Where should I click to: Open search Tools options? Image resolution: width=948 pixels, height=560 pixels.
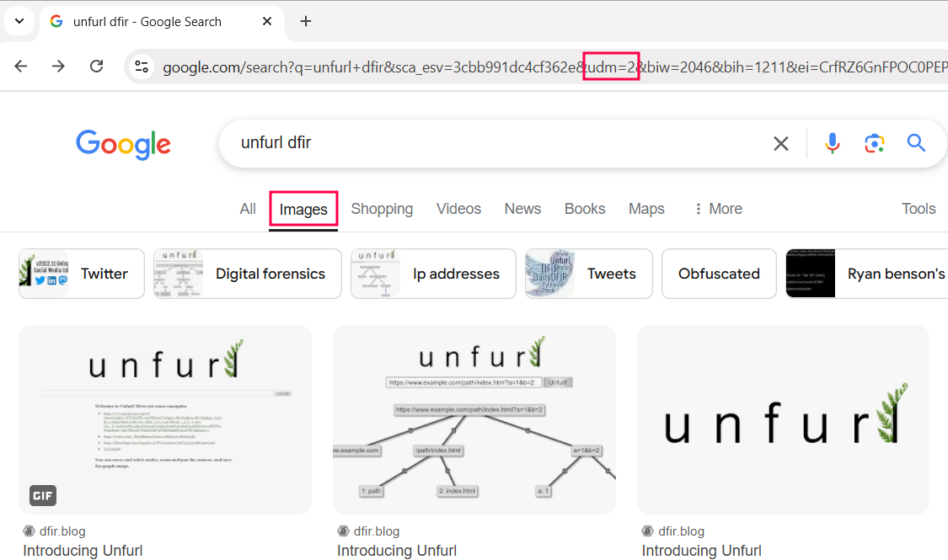coord(918,208)
